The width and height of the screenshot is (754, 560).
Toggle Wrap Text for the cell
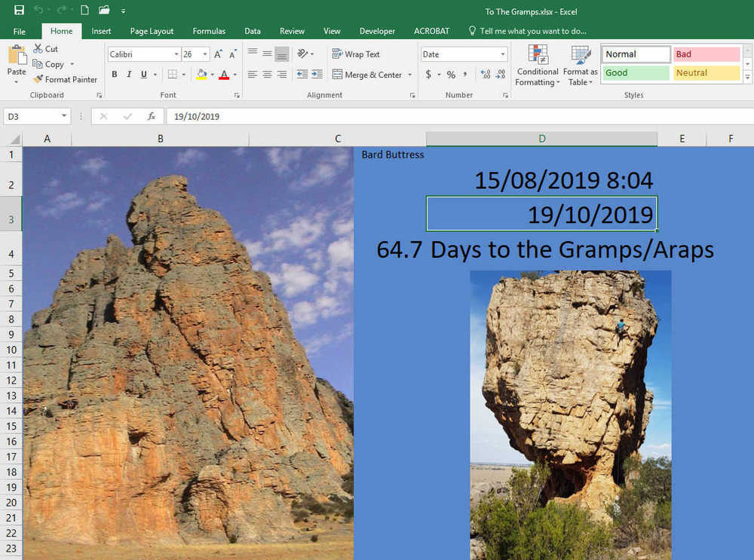pyautogui.click(x=356, y=54)
